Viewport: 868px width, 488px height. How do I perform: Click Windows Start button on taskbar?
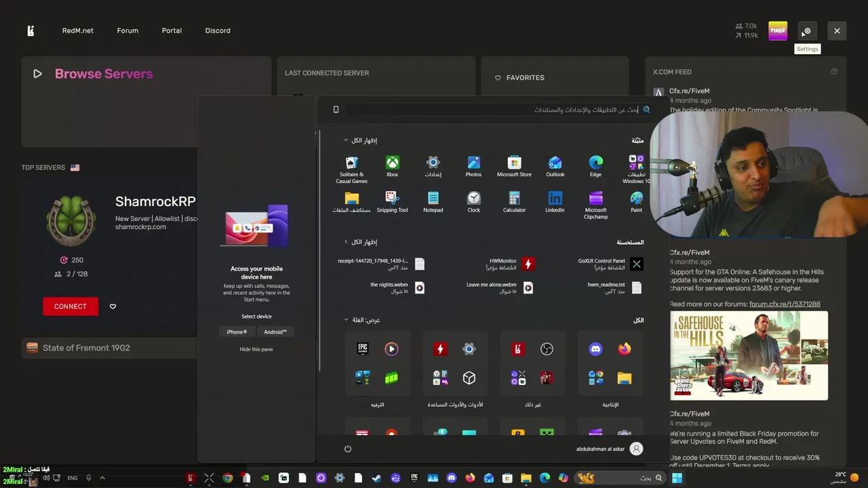click(x=677, y=478)
